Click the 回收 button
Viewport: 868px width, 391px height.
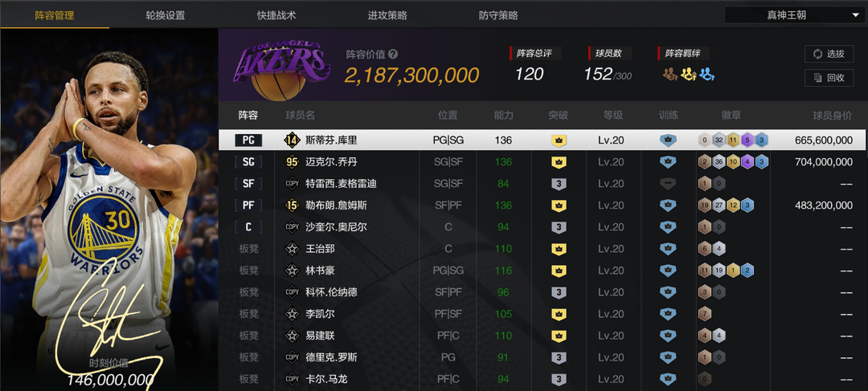tap(829, 77)
